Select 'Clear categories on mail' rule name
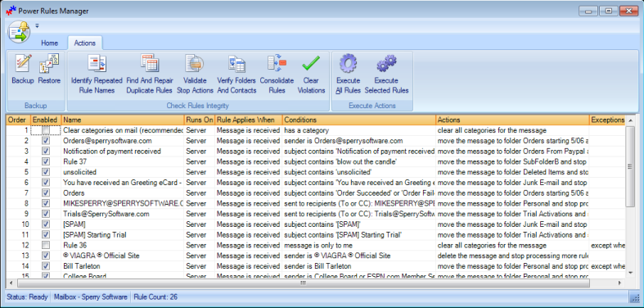This screenshot has width=644, height=308. 123,130
